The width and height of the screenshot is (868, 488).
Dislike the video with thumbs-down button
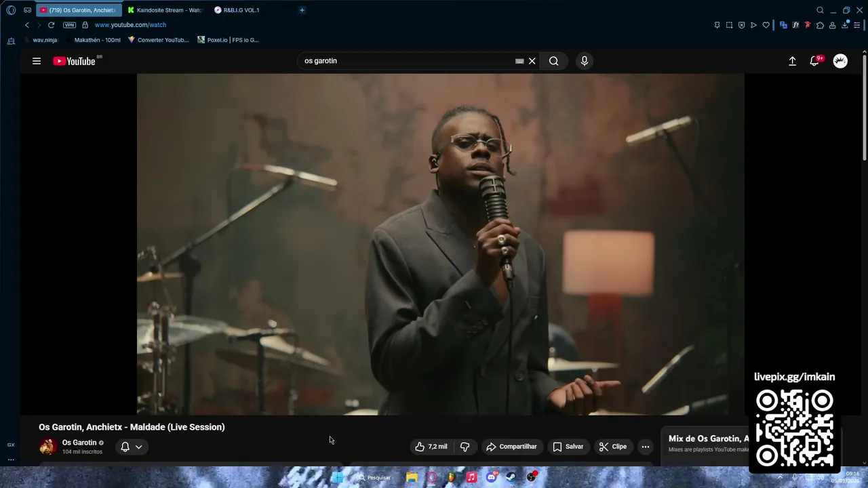[465, 447]
